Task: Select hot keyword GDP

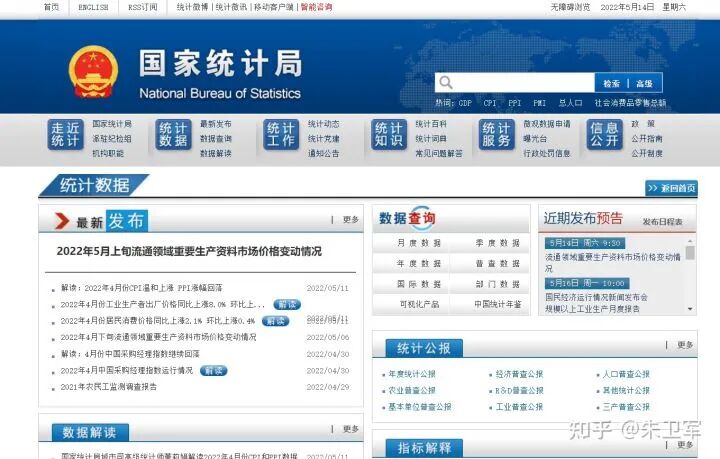Action: 465,103
